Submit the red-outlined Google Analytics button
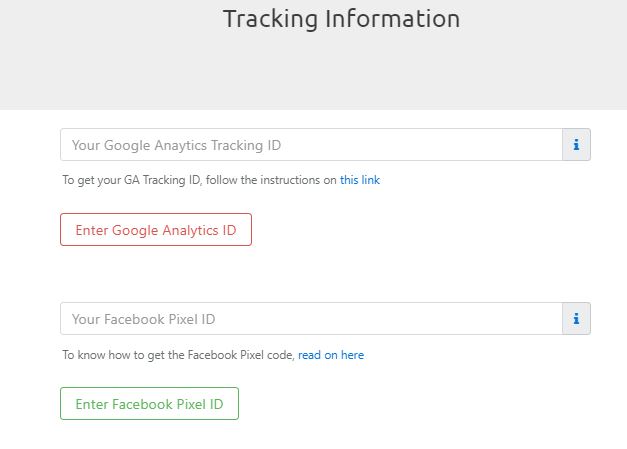Screen dimensions: 627x449 (x=156, y=229)
